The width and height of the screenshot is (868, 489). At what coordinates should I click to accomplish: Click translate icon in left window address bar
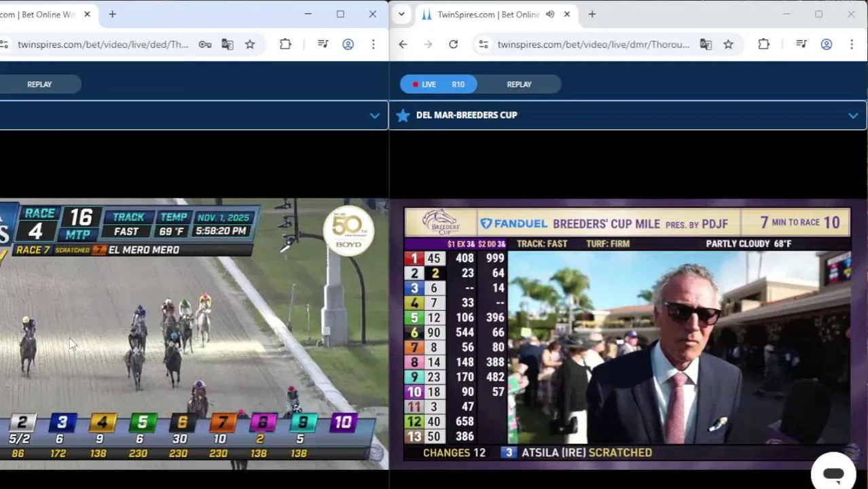tap(228, 44)
